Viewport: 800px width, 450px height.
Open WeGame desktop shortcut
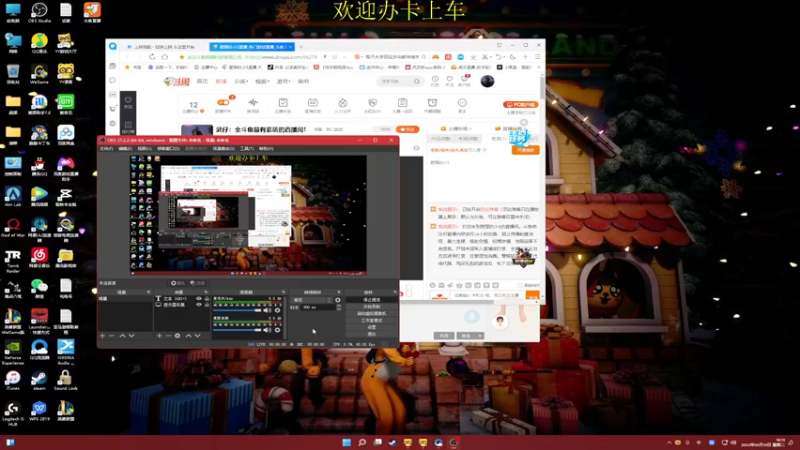coord(39,73)
